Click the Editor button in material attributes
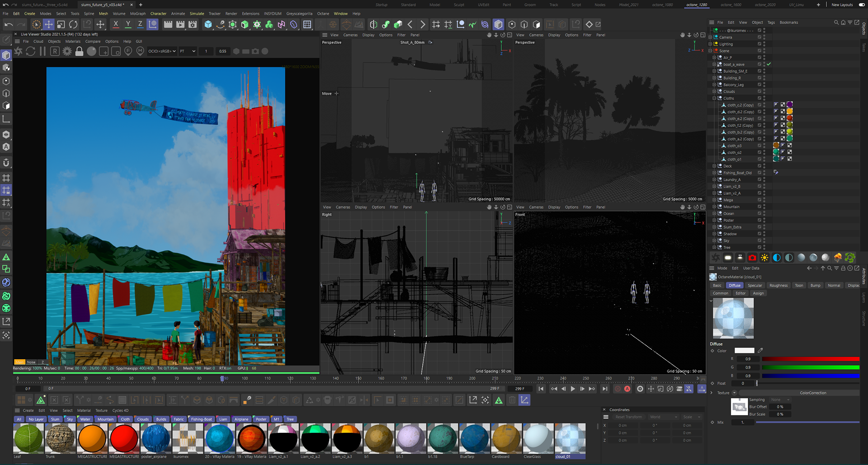Viewport: 868px width, 465px height. tap(741, 293)
